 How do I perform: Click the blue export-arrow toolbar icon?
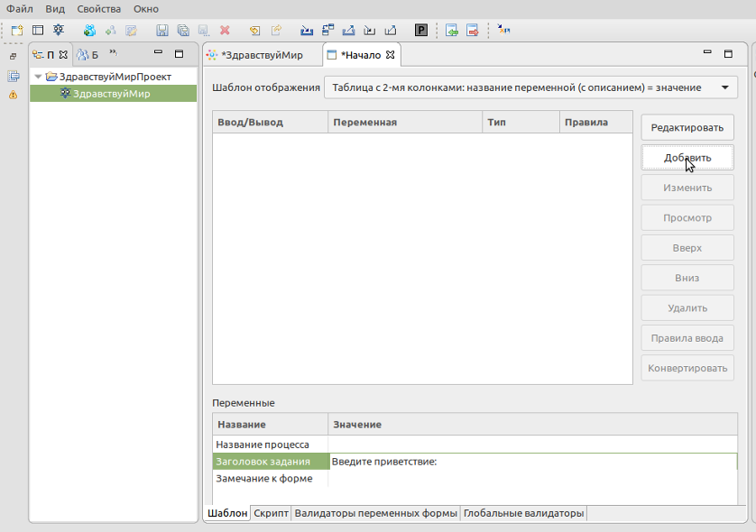(348, 31)
